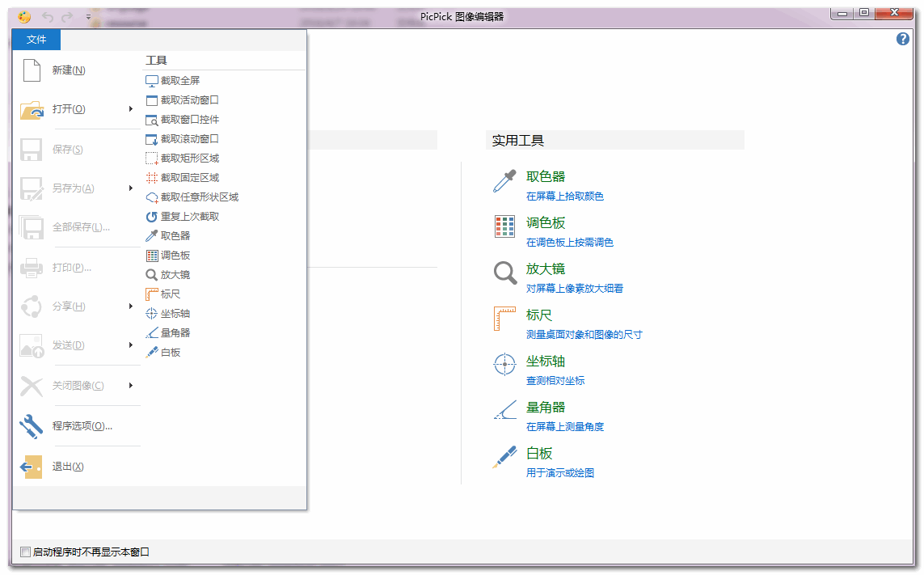Image resolution: width=924 pixels, height=575 pixels.
Task: Open the green 放大镜 link
Action: pos(546,268)
